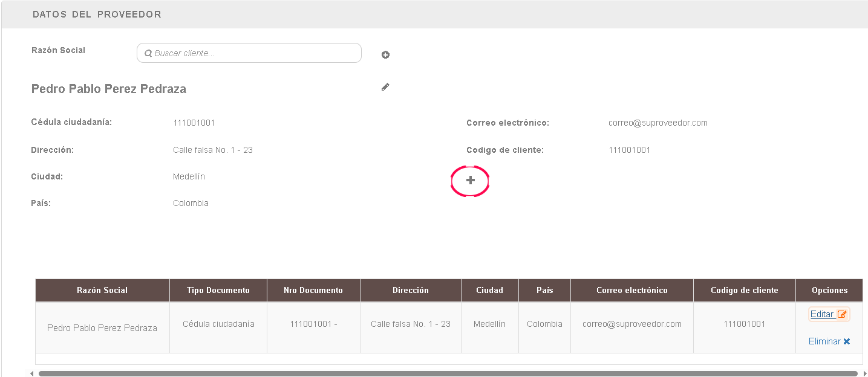Click the País column header
This screenshot has height=377, width=868.
click(544, 290)
